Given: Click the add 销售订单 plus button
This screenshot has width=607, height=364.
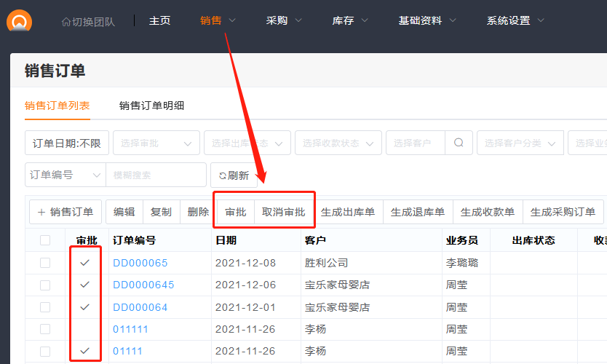Looking at the screenshot, I should [66, 212].
